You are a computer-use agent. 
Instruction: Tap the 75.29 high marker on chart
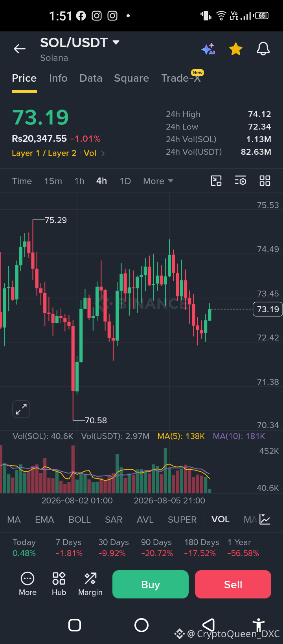point(56,220)
